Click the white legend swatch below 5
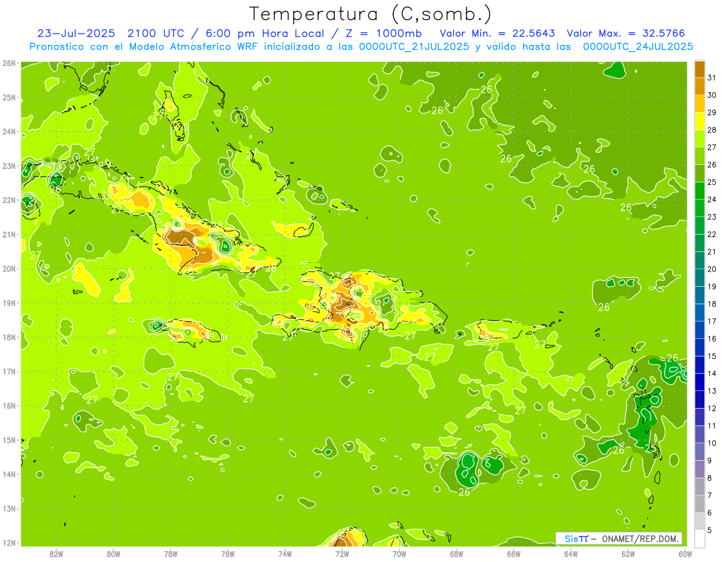Screen dimensions: 728x562 (x=699, y=538)
